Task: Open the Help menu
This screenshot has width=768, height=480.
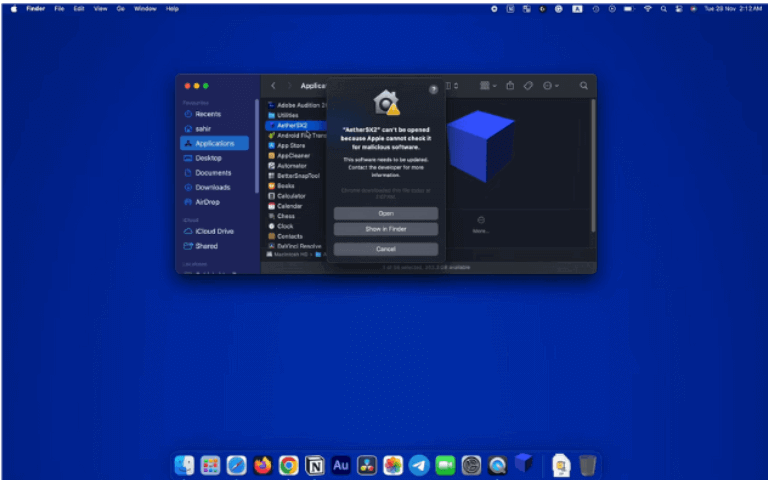Action: pos(172,9)
